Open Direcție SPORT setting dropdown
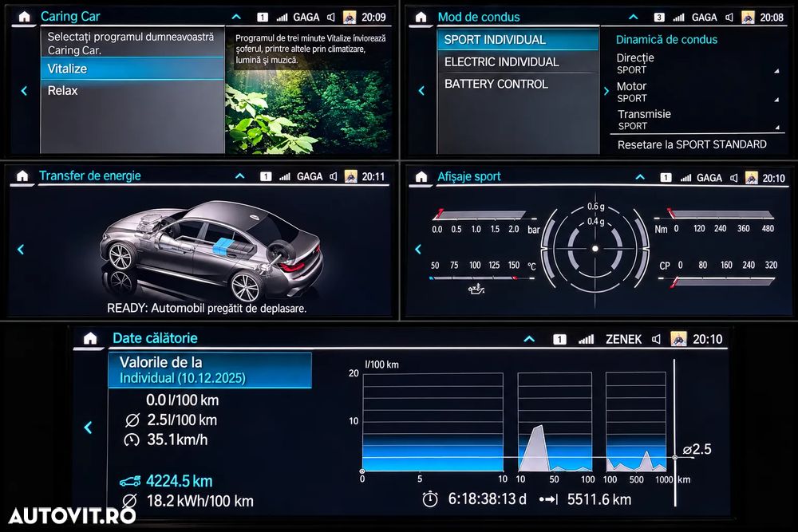 point(697,64)
